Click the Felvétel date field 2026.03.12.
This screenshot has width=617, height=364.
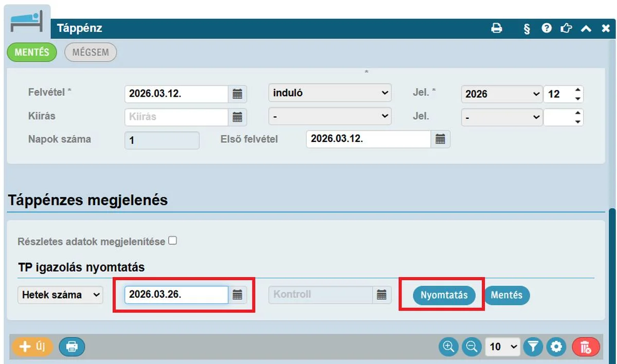pos(176,94)
